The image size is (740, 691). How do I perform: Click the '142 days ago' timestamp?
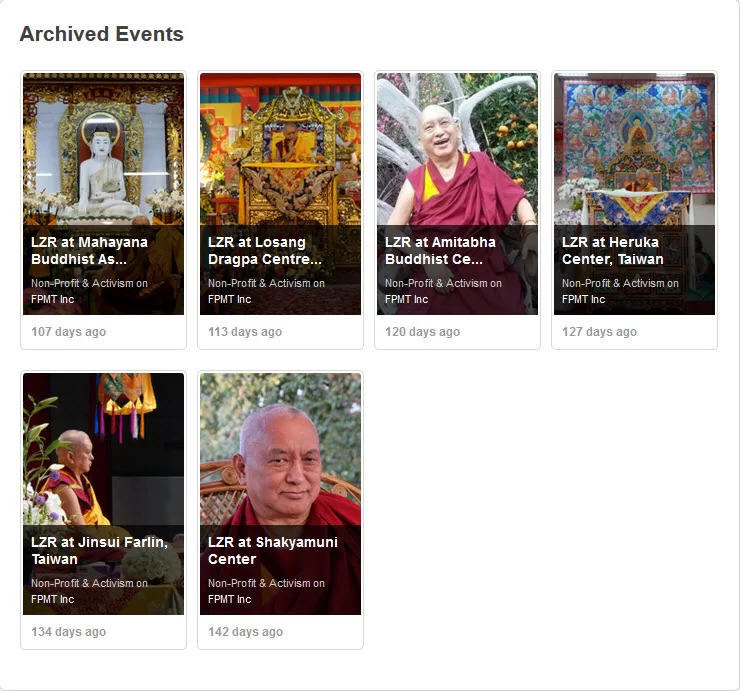point(245,632)
